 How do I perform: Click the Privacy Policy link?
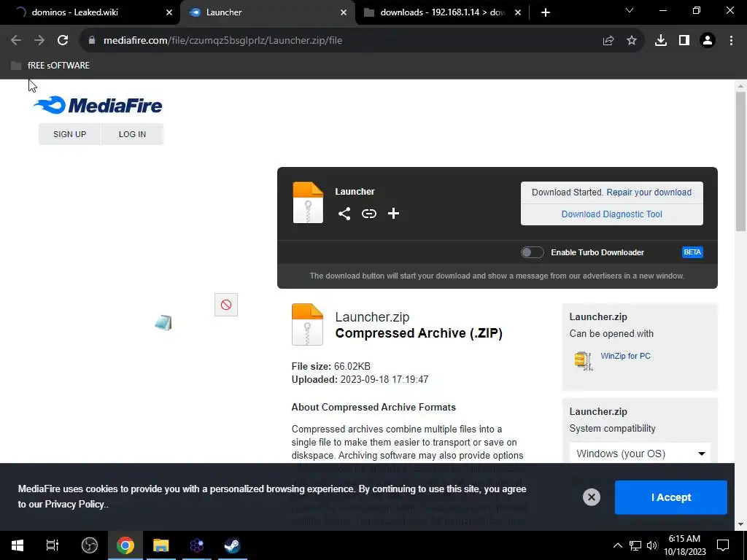[74, 505]
